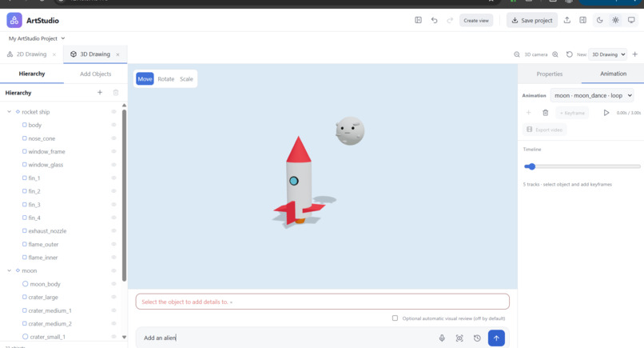Hide the moon group
Image resolution: width=644 pixels, height=348 pixels.
coord(113,270)
